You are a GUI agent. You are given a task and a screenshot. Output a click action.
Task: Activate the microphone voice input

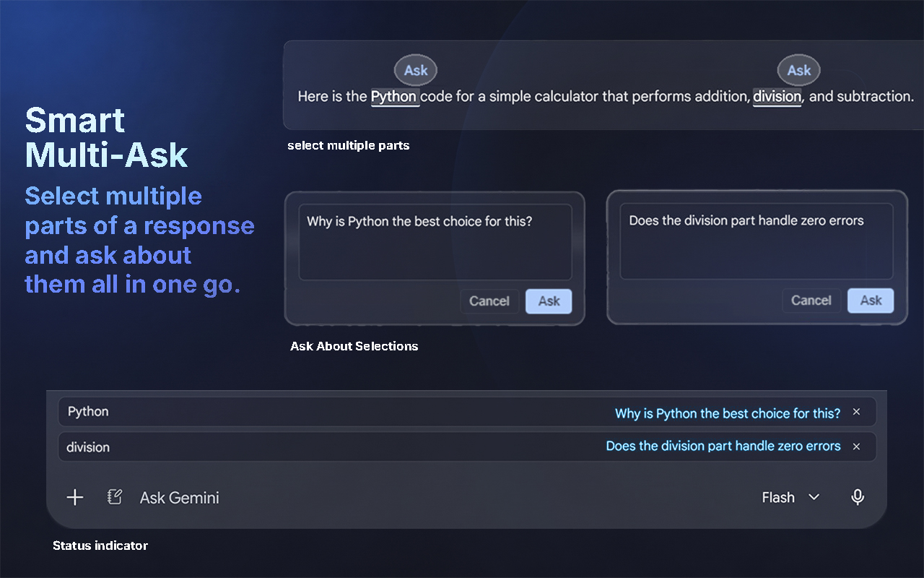[x=858, y=497]
